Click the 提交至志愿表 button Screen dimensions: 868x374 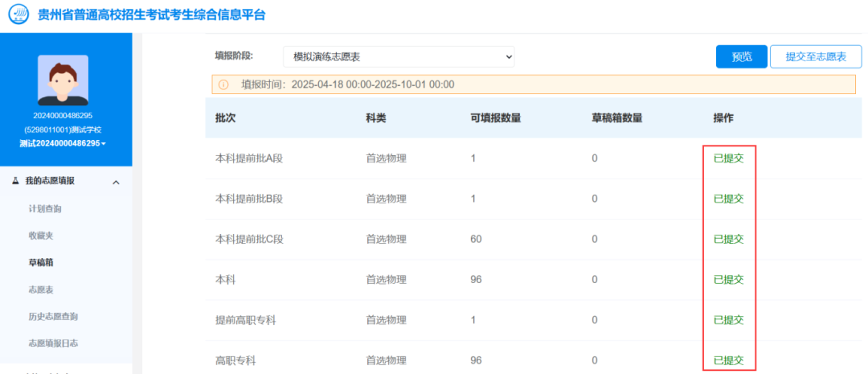pyautogui.click(x=815, y=56)
